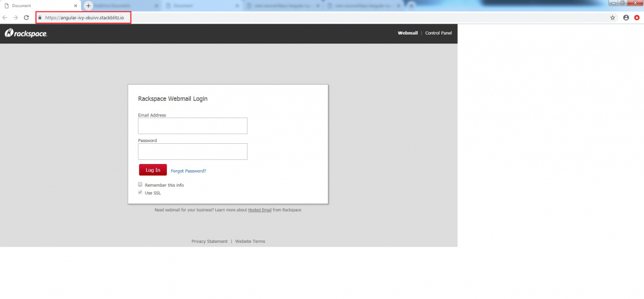Enable the Remember this info checkbox
This screenshot has height=299, width=644.
[141, 184]
